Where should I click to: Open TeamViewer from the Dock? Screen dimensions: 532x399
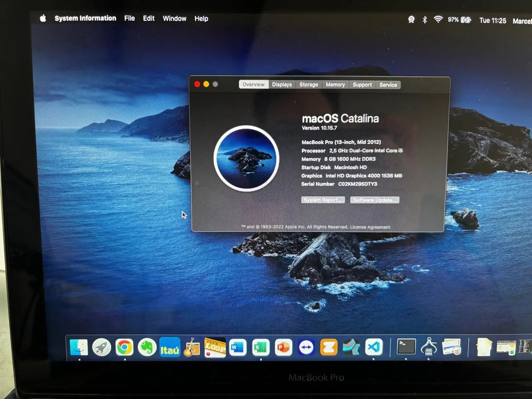306,347
